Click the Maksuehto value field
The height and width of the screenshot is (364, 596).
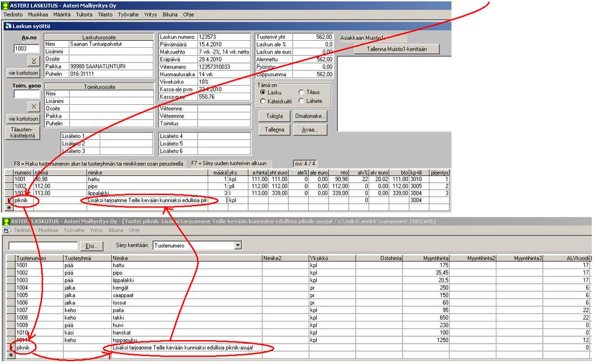click(x=224, y=52)
